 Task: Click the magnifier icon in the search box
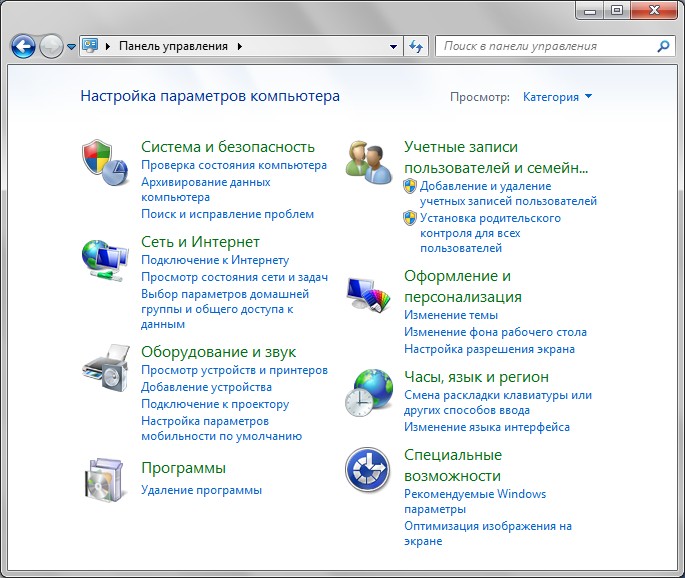pos(663,46)
